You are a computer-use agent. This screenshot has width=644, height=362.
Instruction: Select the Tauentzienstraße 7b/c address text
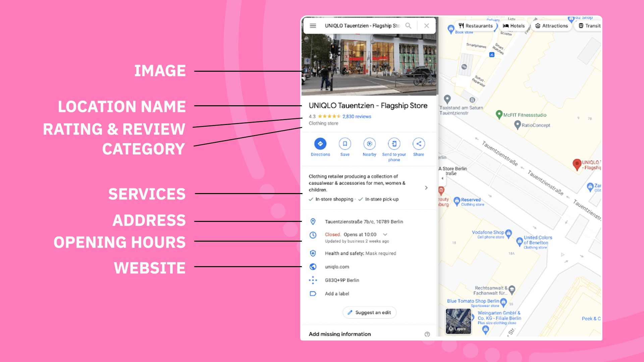(364, 222)
